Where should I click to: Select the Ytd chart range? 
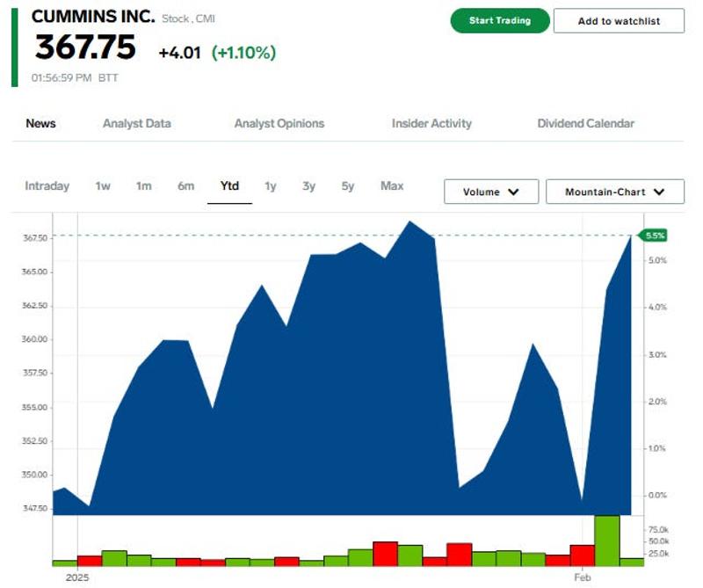coord(229,185)
